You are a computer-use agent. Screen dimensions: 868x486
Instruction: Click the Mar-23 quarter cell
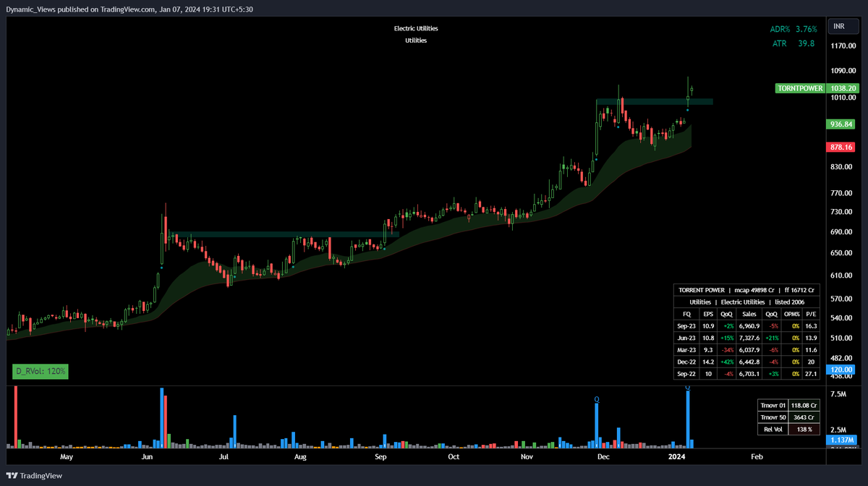[686, 351]
